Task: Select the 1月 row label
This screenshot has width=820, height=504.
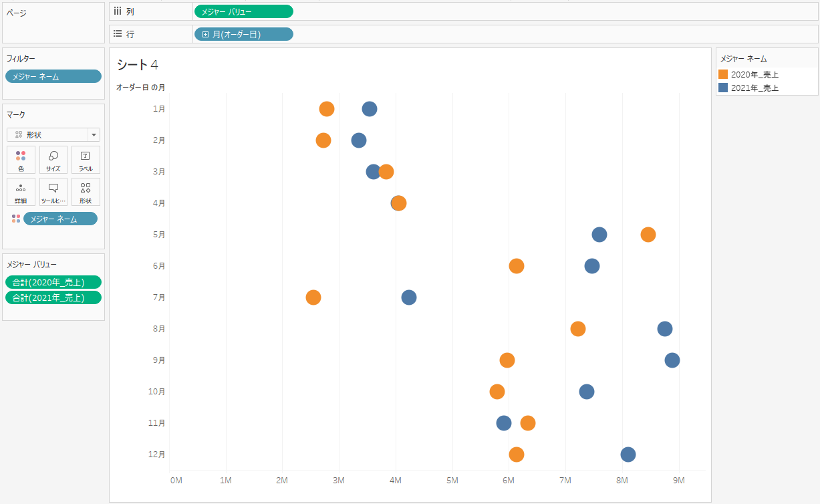Action: (x=159, y=109)
